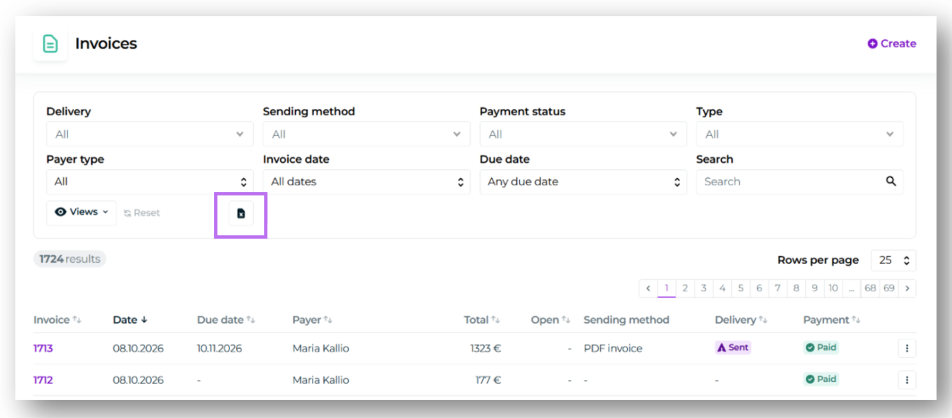This screenshot has width=952, height=418.
Task: Open the three-dot menu for invoice 1713
Action: point(906,348)
